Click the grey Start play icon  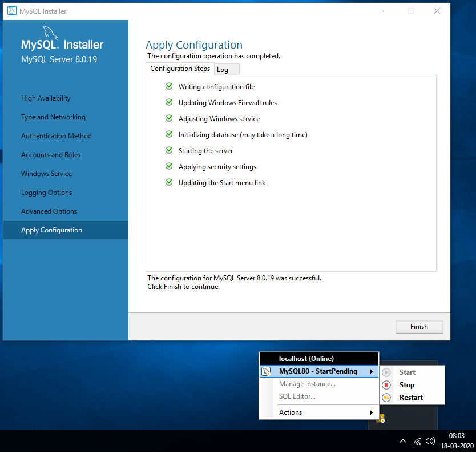coord(386,372)
